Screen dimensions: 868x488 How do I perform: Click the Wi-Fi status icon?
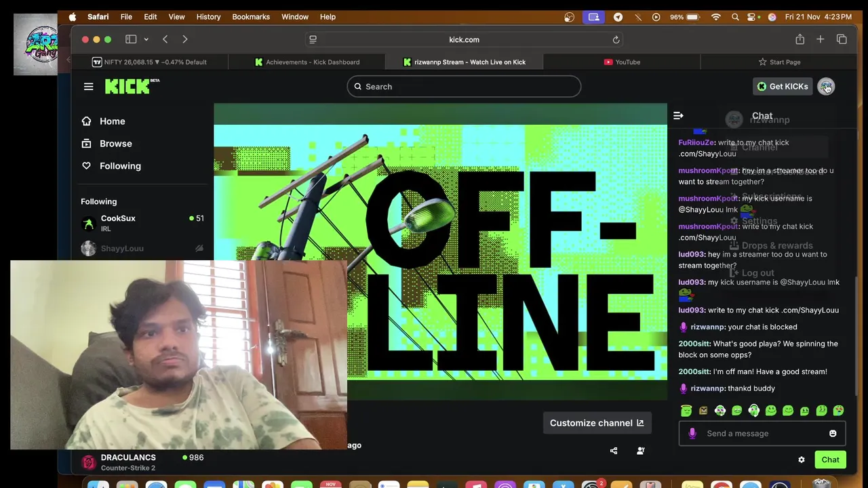pyautogui.click(x=716, y=17)
